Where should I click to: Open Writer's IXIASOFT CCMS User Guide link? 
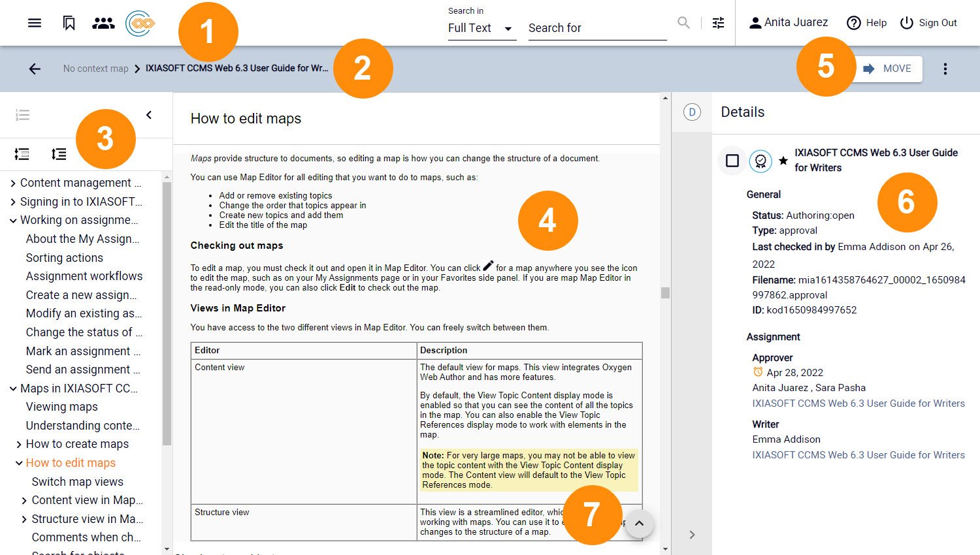(x=858, y=455)
